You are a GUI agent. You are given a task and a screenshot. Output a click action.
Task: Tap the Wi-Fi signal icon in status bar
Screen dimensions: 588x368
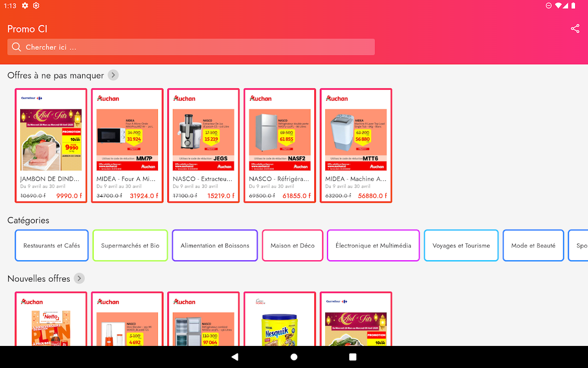pyautogui.click(x=559, y=6)
